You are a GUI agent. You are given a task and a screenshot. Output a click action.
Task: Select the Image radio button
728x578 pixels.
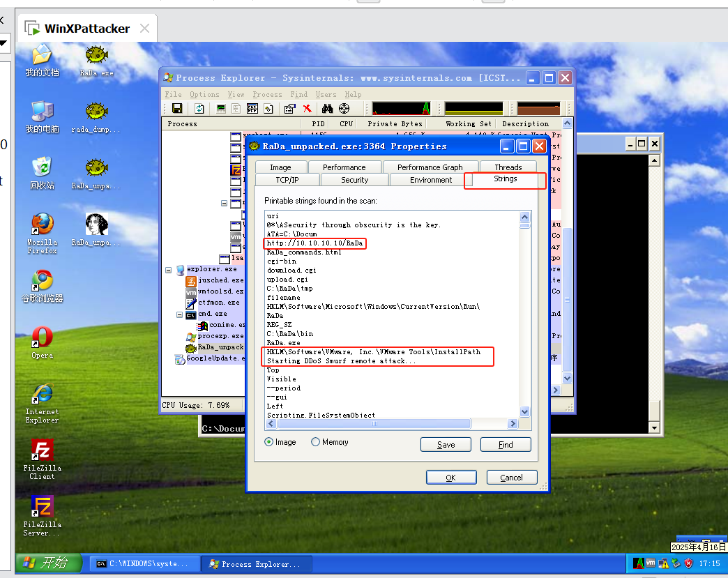pos(269,442)
